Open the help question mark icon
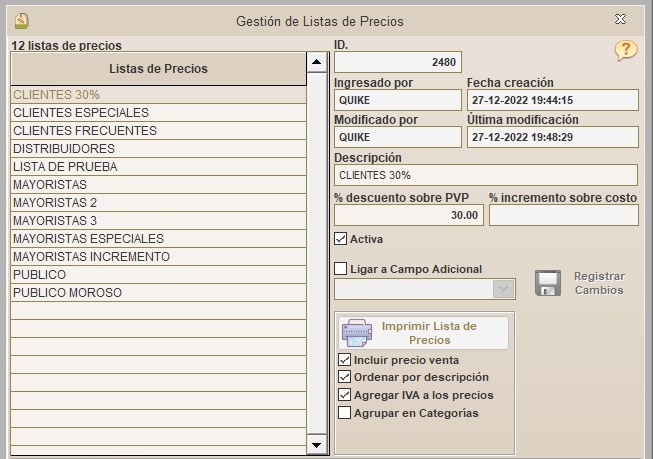Screen dimensions: 653x459 pos(626,50)
